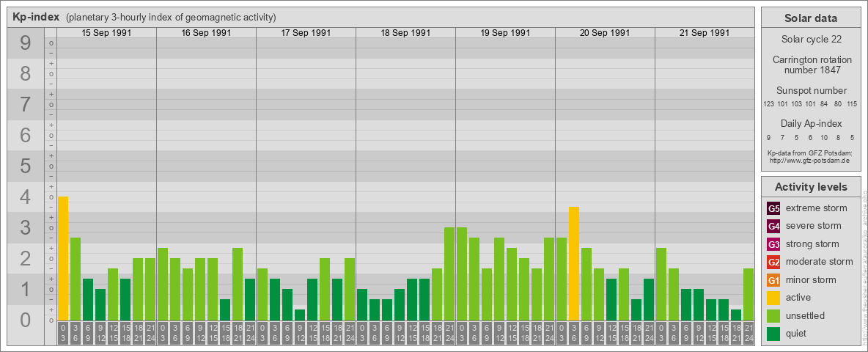Click the 'moderate storm' legend label
The image size is (868, 352).
coord(820,262)
